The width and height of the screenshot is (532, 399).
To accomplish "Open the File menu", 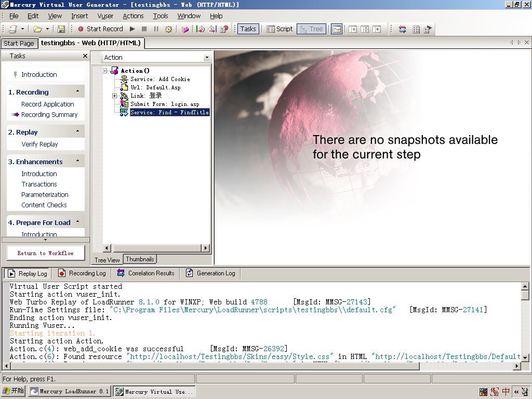I will [14, 16].
